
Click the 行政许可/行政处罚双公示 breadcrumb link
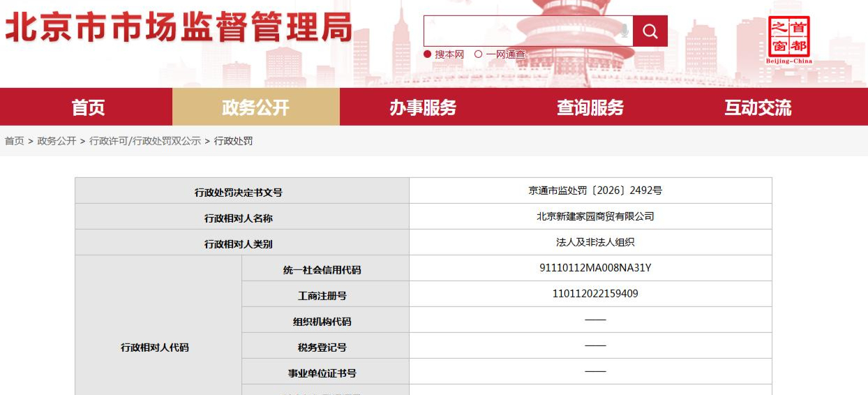tap(145, 141)
